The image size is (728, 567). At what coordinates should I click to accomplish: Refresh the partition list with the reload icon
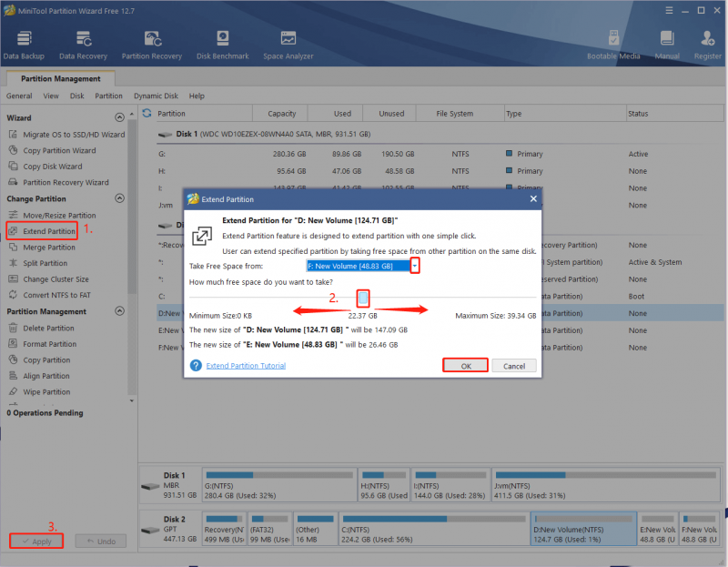[x=147, y=113]
